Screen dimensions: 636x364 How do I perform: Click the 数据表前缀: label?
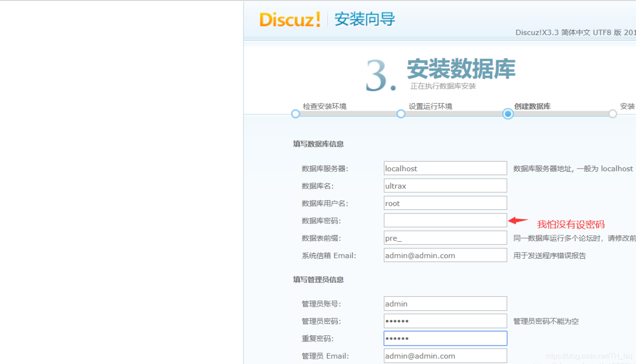321,238
